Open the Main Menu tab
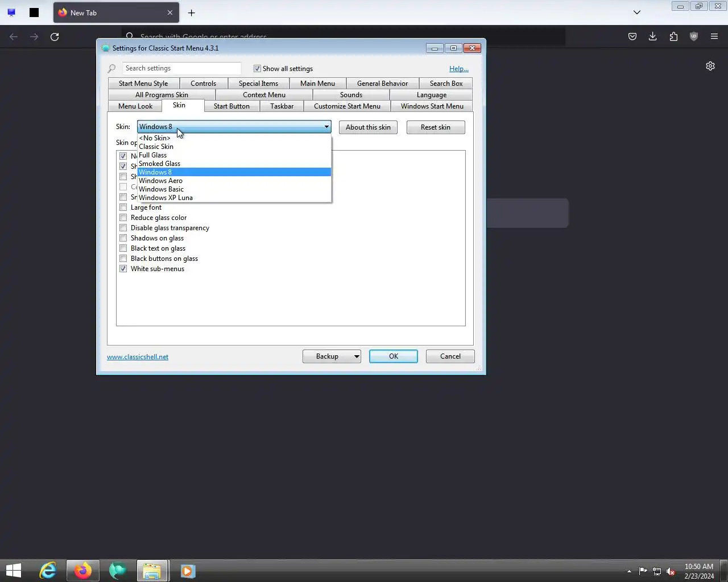Screen dimensions: 728x582 tap(317, 84)
